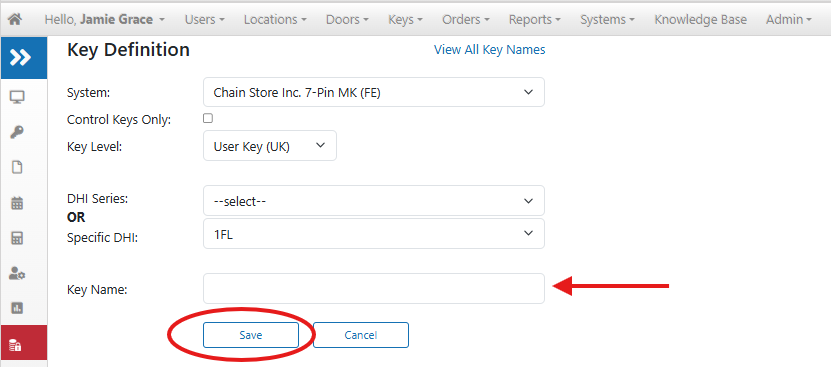The width and height of the screenshot is (831, 367).
Task: Select the user settings gear icon
Action: point(17,274)
